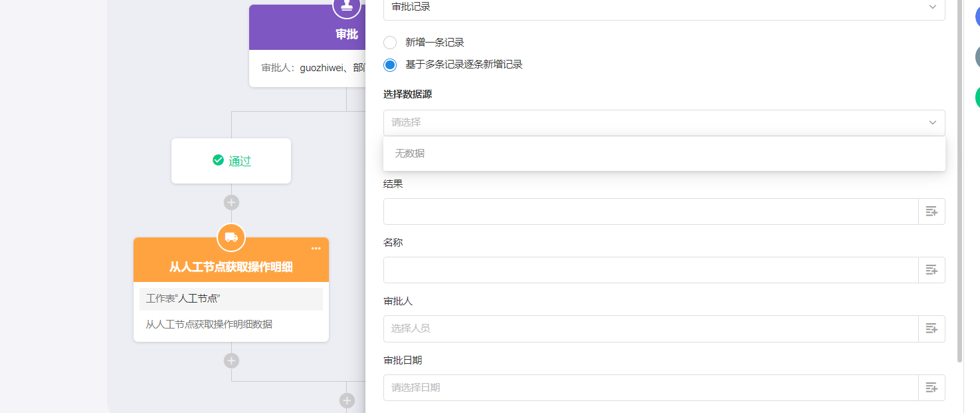Click into the 结果 input field
The width and height of the screenshot is (980, 413).
click(650, 211)
